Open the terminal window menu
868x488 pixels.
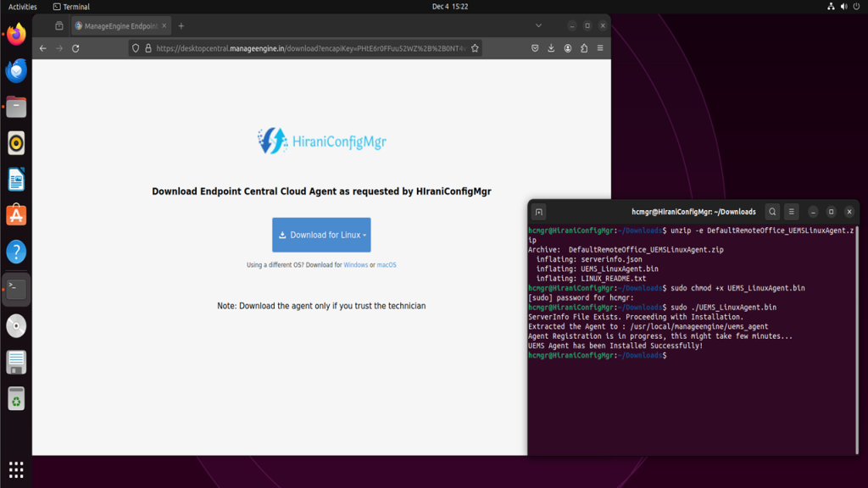point(793,212)
